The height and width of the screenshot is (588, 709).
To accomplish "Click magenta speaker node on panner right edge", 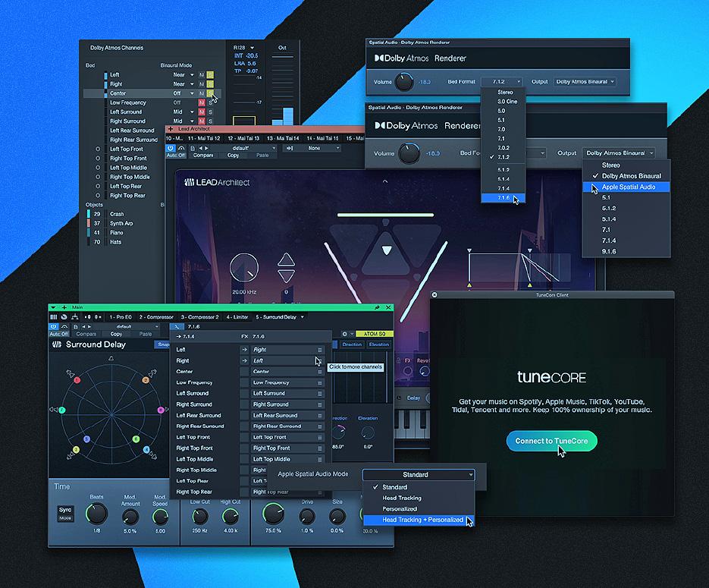I will click(161, 410).
